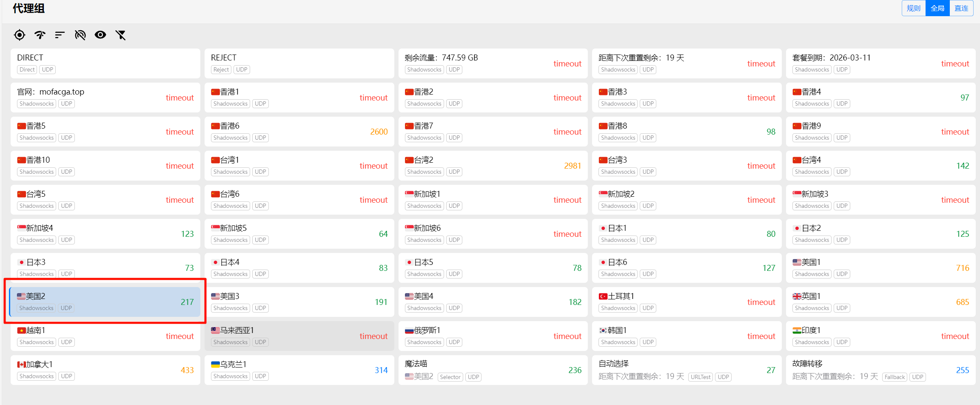Click the 自动选择 URLTest group
The width and height of the screenshot is (980, 405).
[x=686, y=370]
